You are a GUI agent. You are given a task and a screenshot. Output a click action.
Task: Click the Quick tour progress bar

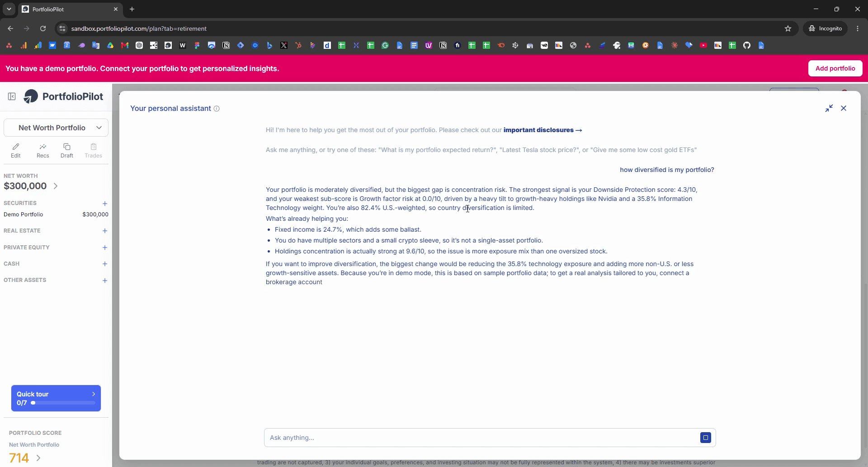tap(63, 403)
